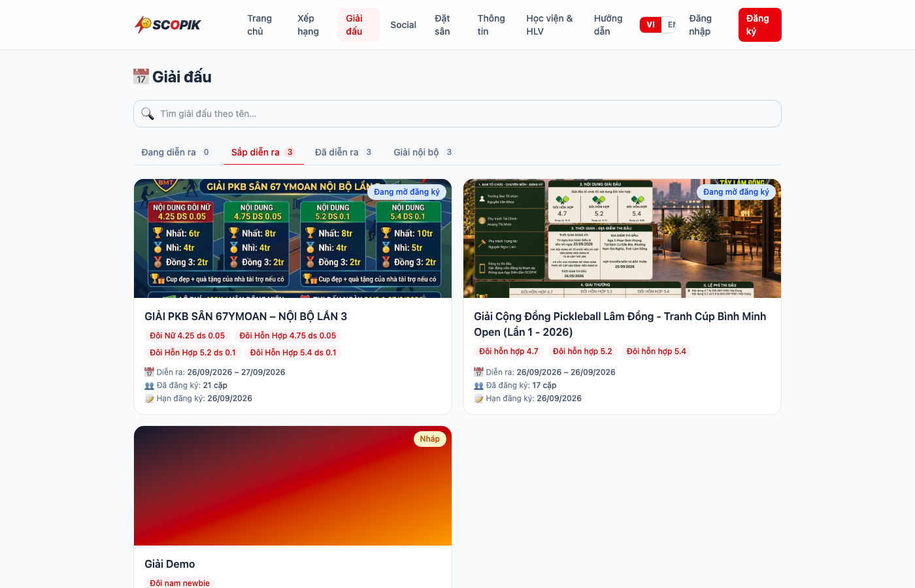Select Giải đấu in navigation bar
Viewport: 915px width, 588px height.
358,25
